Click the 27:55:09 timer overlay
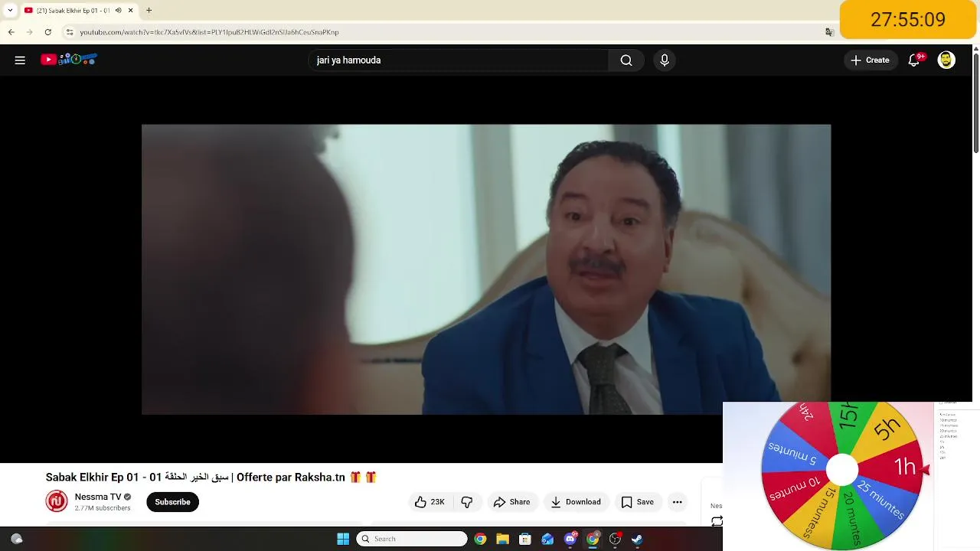This screenshot has height=551, width=980. [907, 19]
